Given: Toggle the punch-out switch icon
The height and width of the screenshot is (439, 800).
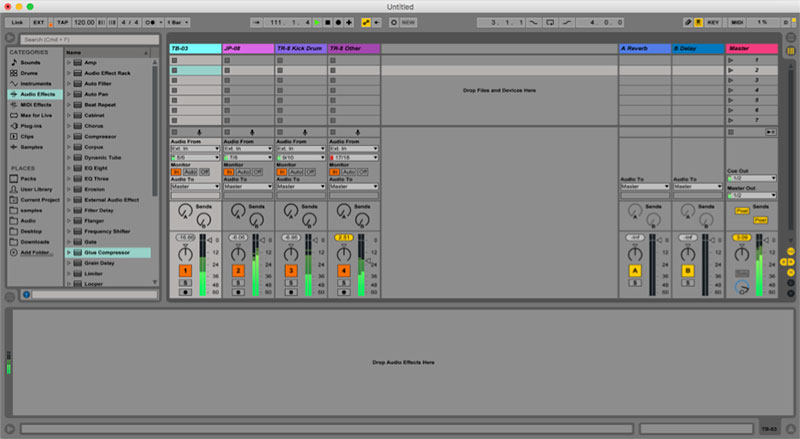Looking at the screenshot, I should (567, 22).
